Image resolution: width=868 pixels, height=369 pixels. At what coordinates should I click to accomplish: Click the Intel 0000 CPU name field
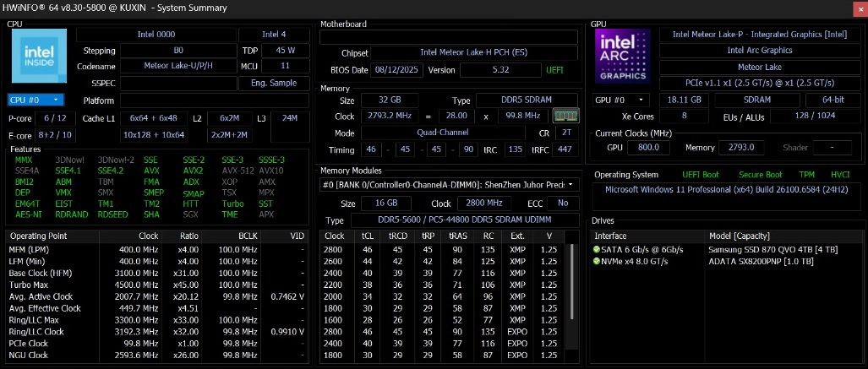156,35
